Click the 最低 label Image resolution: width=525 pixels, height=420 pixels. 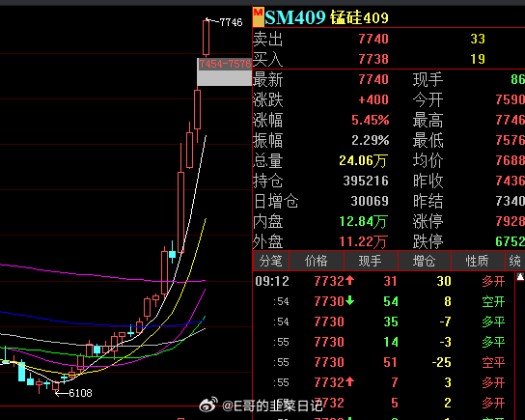(428, 140)
